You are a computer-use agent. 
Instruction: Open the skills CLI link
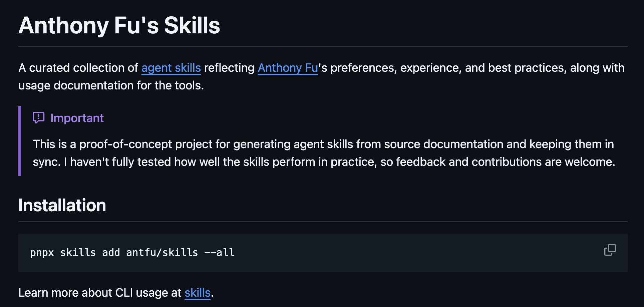(x=198, y=293)
